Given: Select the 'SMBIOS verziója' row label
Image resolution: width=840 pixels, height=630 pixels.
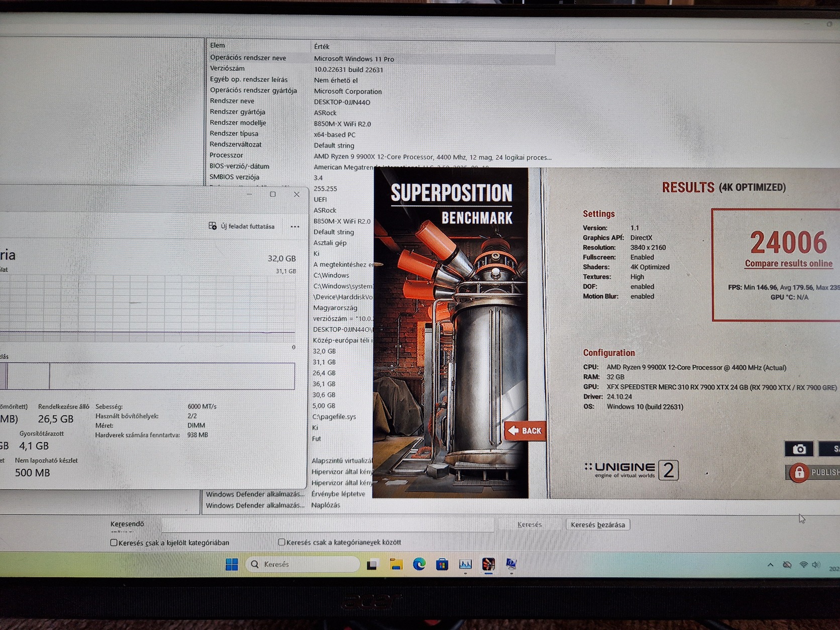Looking at the screenshot, I should pyautogui.click(x=234, y=177).
